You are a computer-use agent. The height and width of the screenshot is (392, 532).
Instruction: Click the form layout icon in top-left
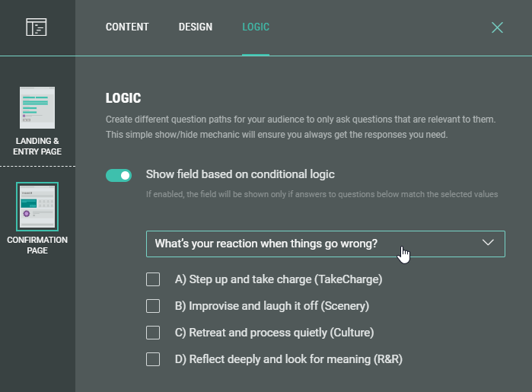37,27
